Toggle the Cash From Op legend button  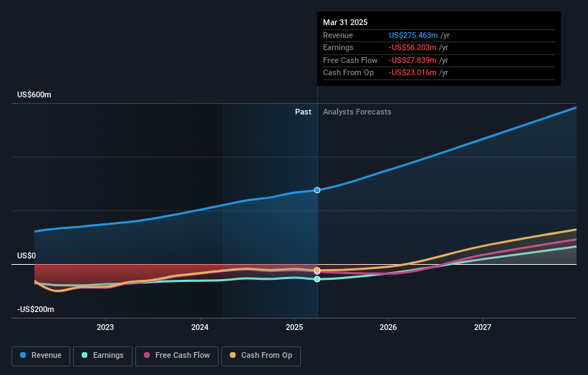click(261, 356)
